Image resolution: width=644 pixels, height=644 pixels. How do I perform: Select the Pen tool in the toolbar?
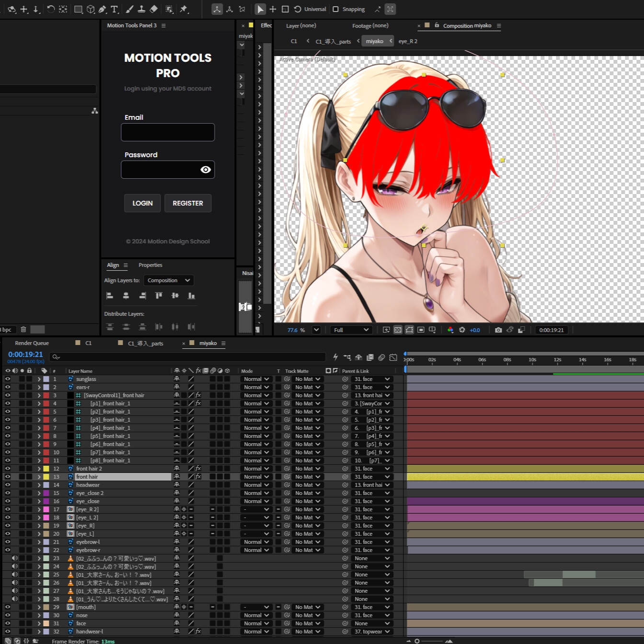[103, 9]
